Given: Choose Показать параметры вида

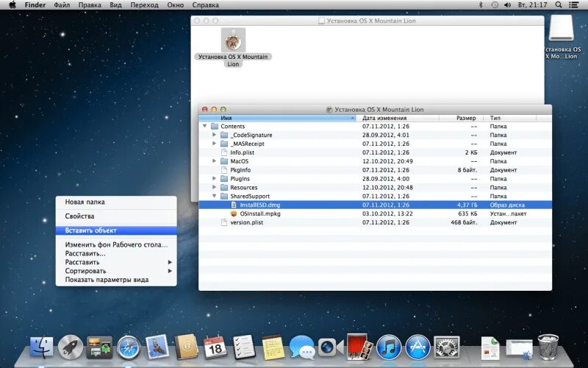Looking at the screenshot, I should coord(116,280).
